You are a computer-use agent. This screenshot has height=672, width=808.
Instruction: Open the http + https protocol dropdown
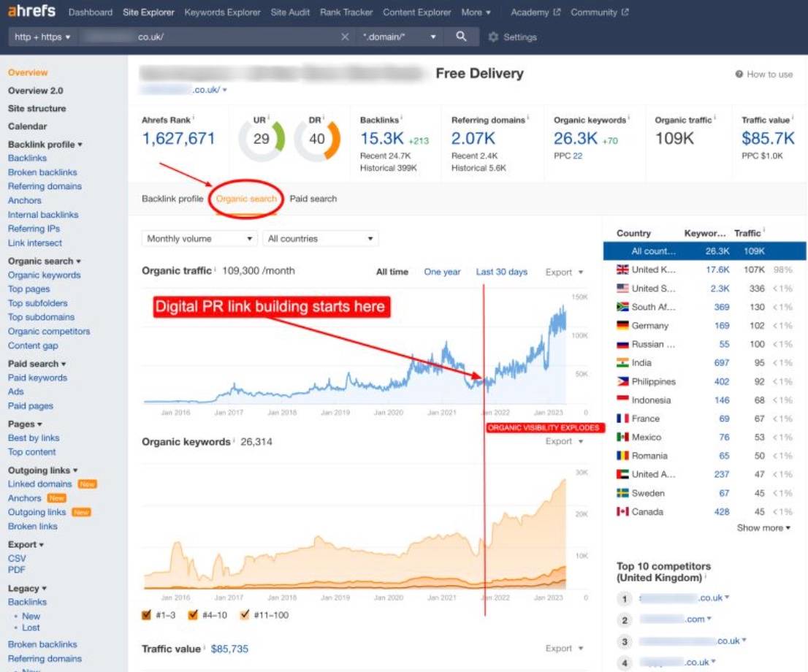tap(42, 37)
